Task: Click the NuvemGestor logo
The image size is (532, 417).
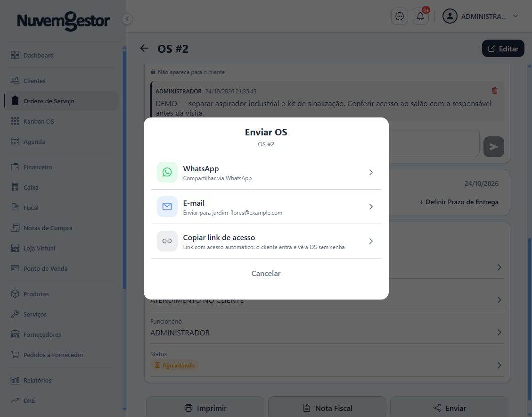Action: point(64,21)
